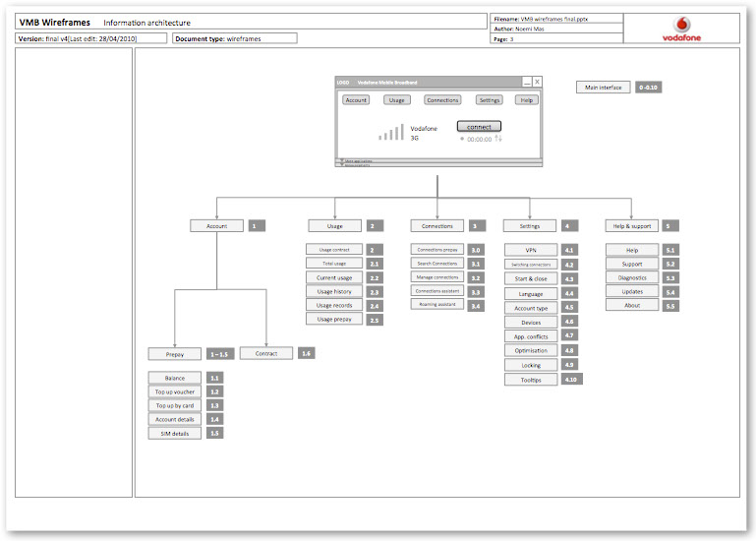Viewport: 756px width, 541px height.
Task: Open the Settings tab in the mockup window
Action: (x=489, y=100)
